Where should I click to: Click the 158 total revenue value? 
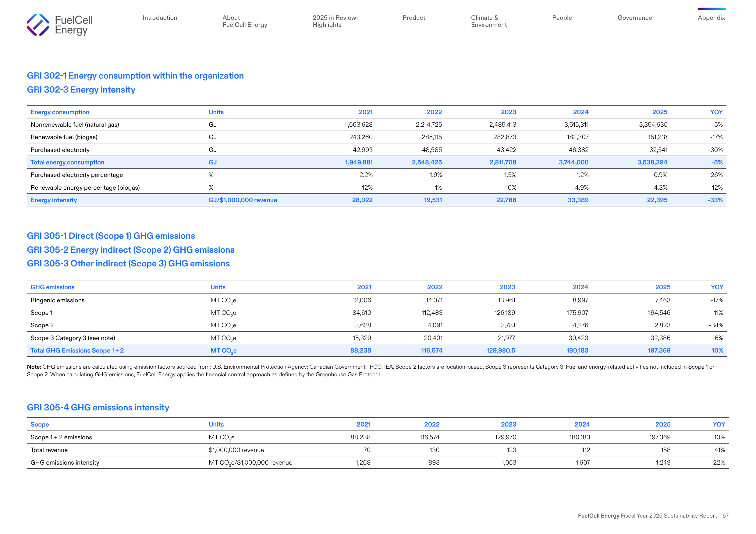(665, 450)
